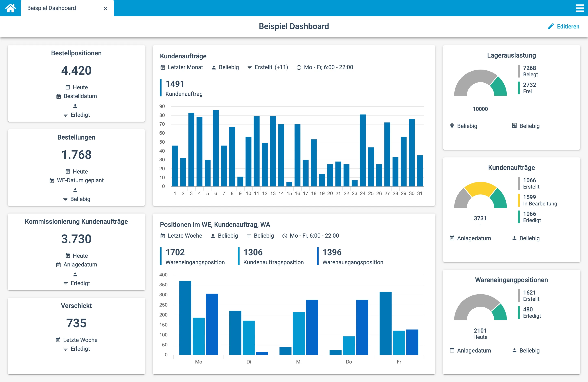Click calendar icon beside Anlagedatum in Kundenaufträge gauge
588x382 pixels.
tap(452, 238)
